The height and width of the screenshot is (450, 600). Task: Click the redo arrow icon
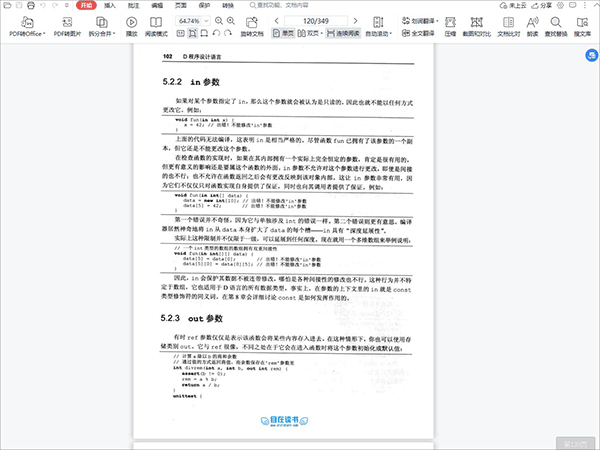point(55,5)
